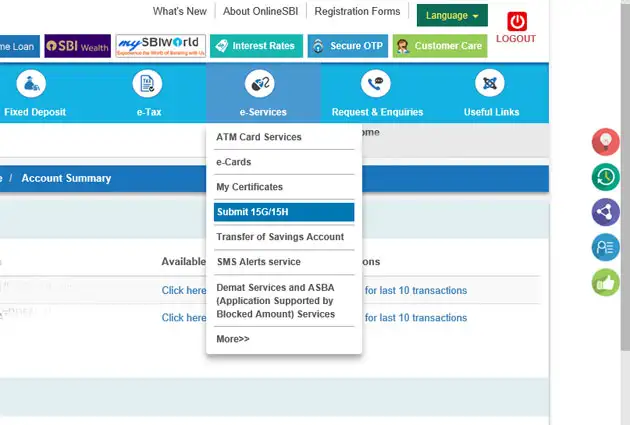Click the Request & Enquiries phone icon
The image size is (630, 425).
pos(376,84)
